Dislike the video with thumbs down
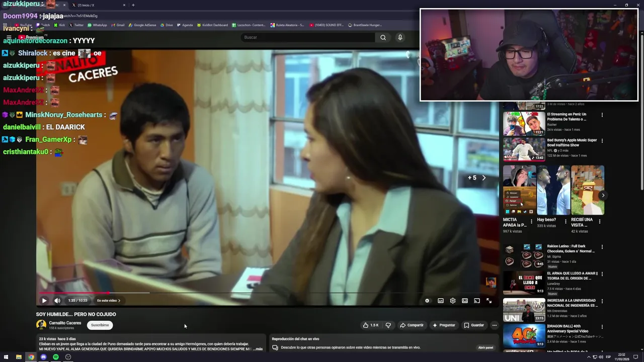The height and width of the screenshot is (362, 644). 388,325
